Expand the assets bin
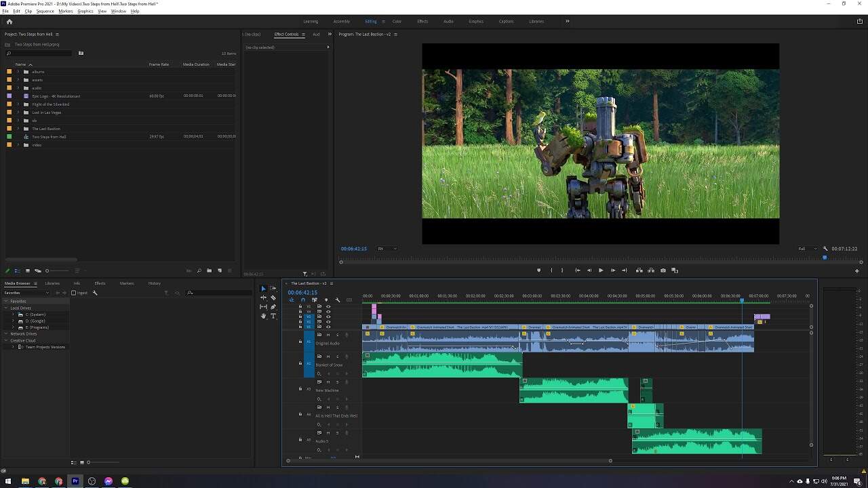The width and height of the screenshot is (868, 488). (x=18, y=80)
